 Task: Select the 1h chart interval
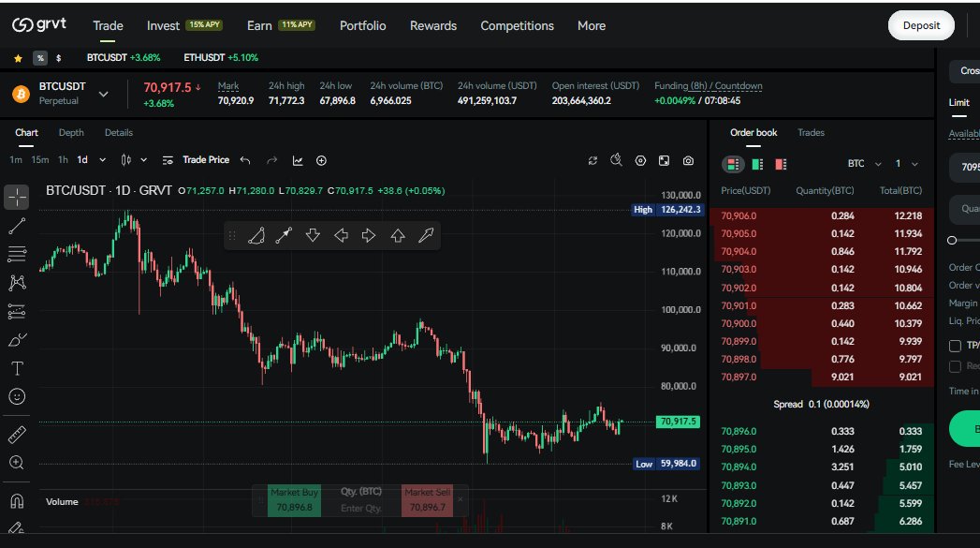point(63,160)
